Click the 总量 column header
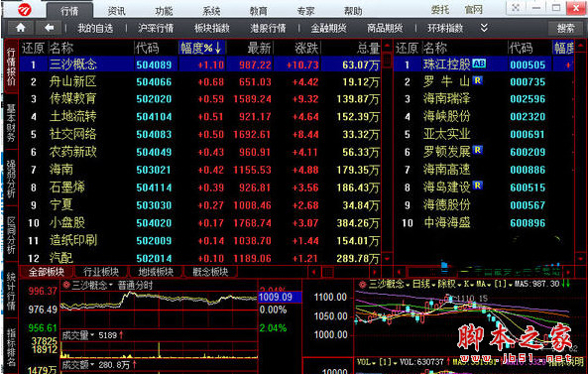 click(368, 48)
